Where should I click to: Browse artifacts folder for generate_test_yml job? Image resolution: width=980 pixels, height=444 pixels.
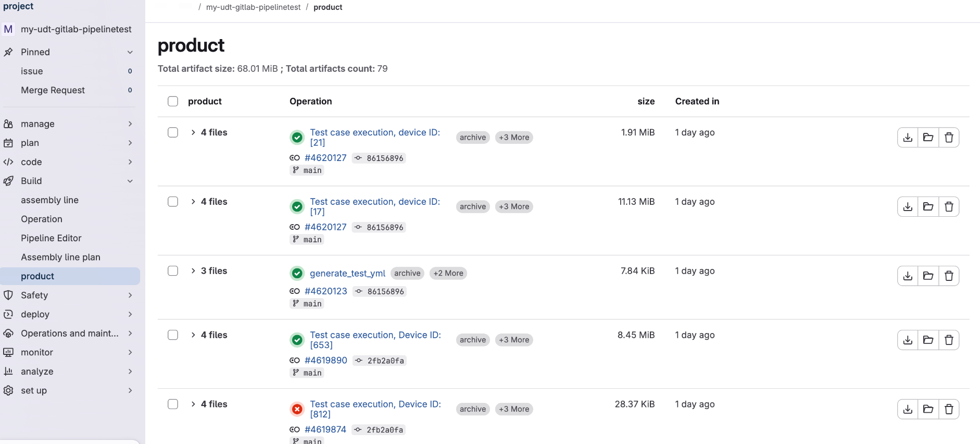pos(928,276)
